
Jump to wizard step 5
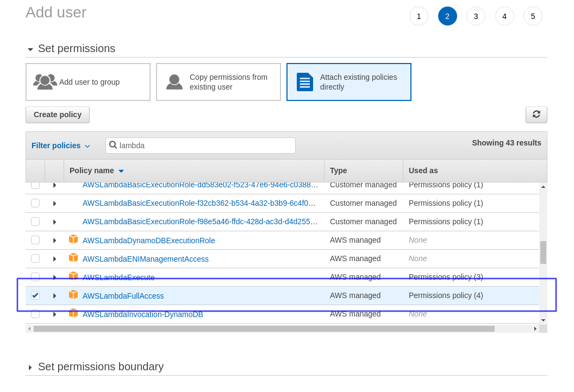[x=533, y=16]
